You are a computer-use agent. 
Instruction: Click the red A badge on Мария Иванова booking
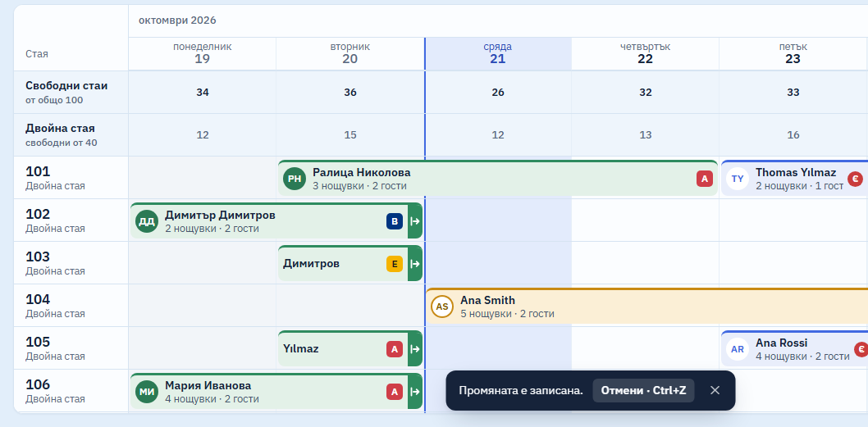(x=394, y=392)
